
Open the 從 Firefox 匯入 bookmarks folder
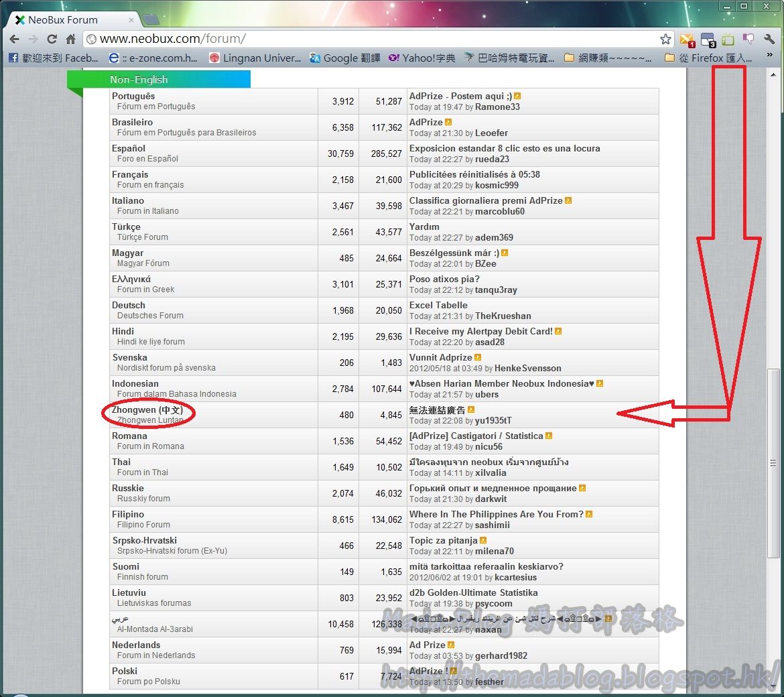(x=708, y=58)
